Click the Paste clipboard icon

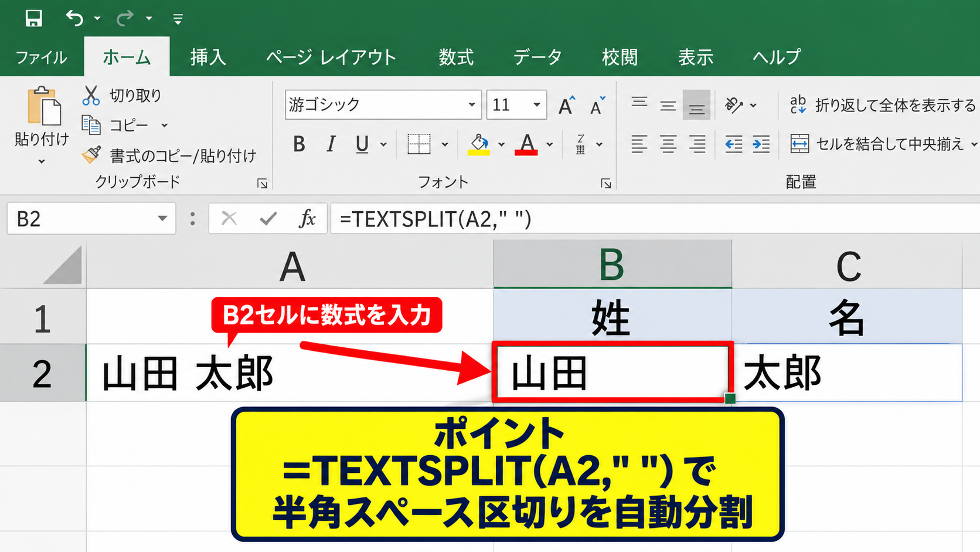click(x=43, y=106)
